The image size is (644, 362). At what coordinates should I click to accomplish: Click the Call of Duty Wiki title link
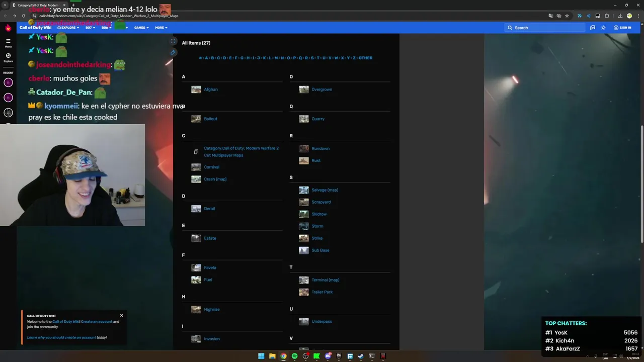click(x=35, y=28)
